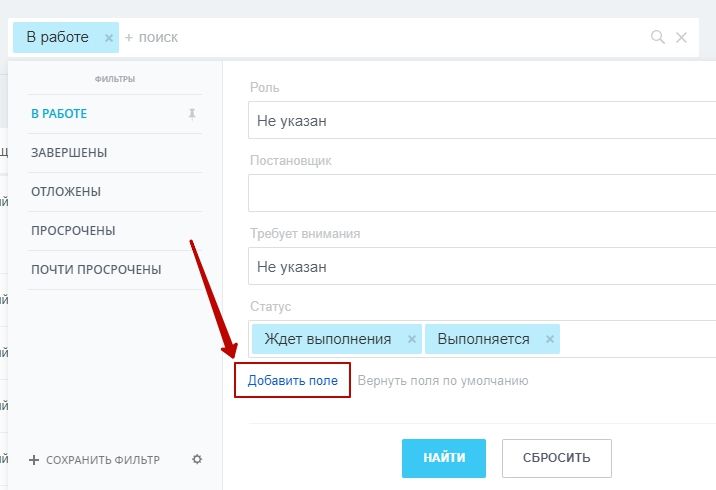This screenshot has width=716, height=490.
Task: Remove "Выполняется" status tag
Action: point(549,339)
